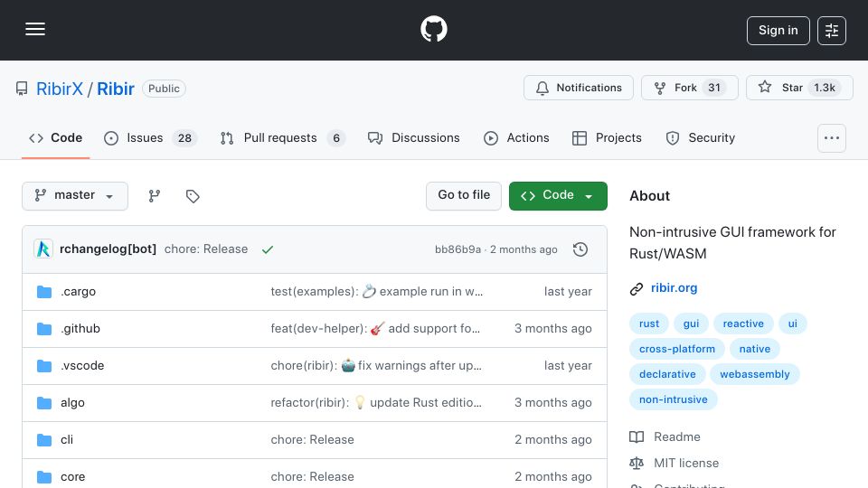The height and width of the screenshot is (488, 868).
Task: Visit the ribir.org website link
Action: coord(674,287)
